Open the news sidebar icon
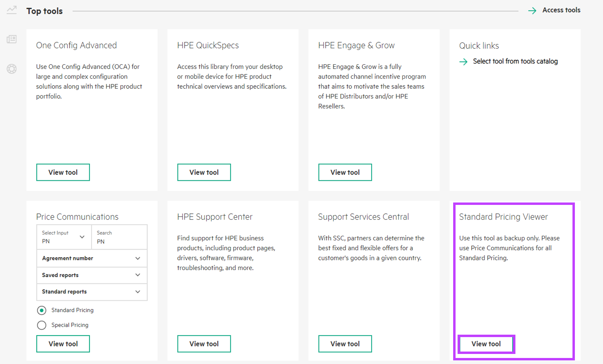Viewport: 603px width, 364px height. (x=12, y=39)
